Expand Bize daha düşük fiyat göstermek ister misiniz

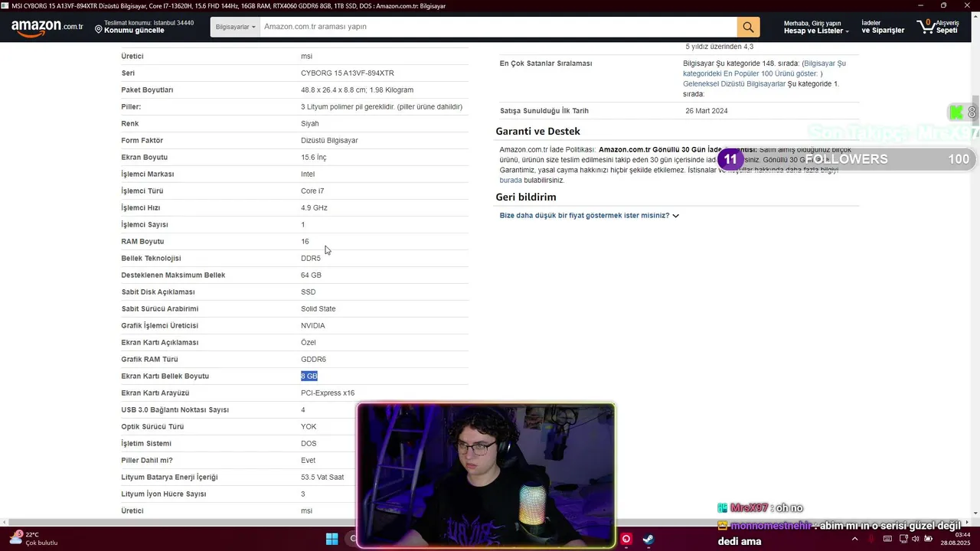coord(589,216)
